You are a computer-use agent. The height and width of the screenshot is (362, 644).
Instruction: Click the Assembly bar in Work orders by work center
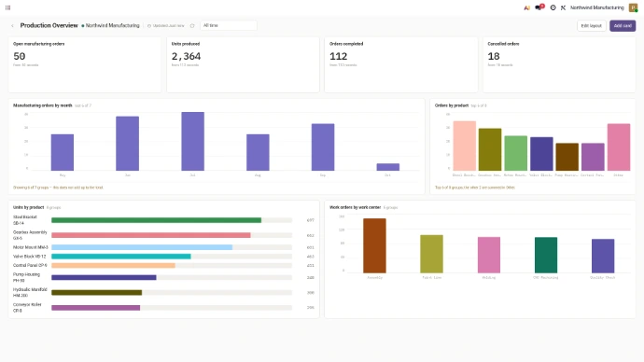(374, 246)
